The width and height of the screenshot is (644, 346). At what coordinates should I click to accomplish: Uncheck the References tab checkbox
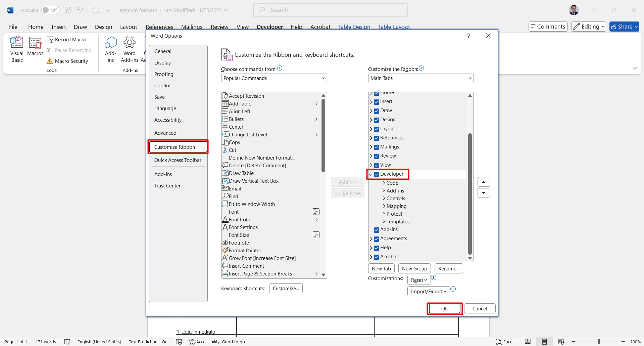(x=377, y=138)
